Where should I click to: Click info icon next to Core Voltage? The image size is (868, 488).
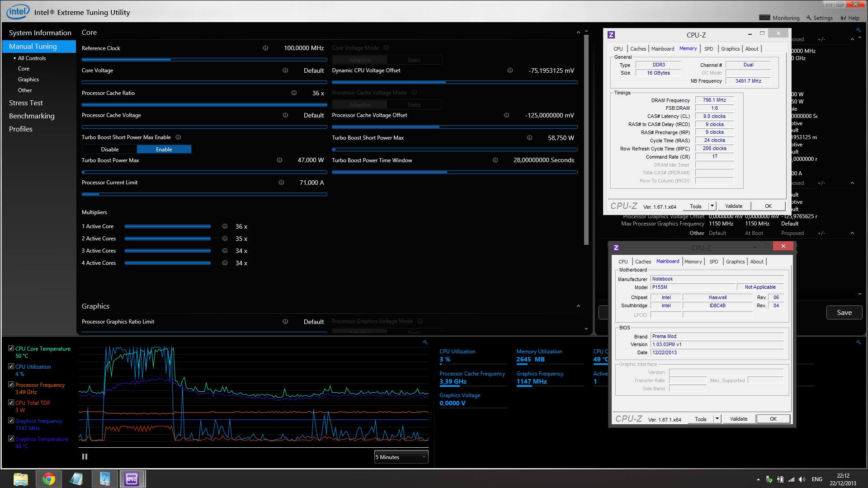tap(285, 70)
